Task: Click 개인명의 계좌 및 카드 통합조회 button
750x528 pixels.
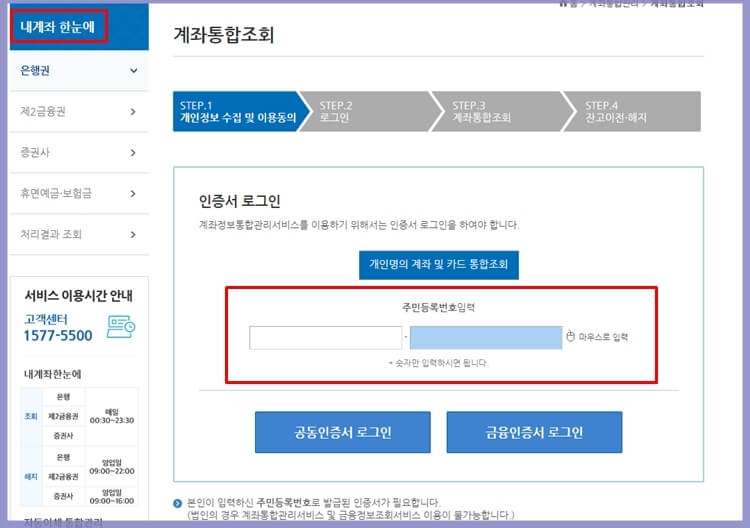Action: point(439,264)
